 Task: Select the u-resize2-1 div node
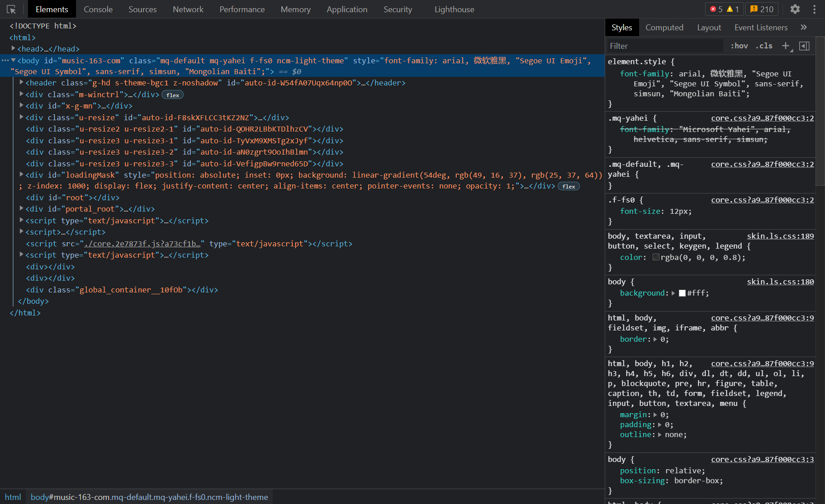click(185, 129)
